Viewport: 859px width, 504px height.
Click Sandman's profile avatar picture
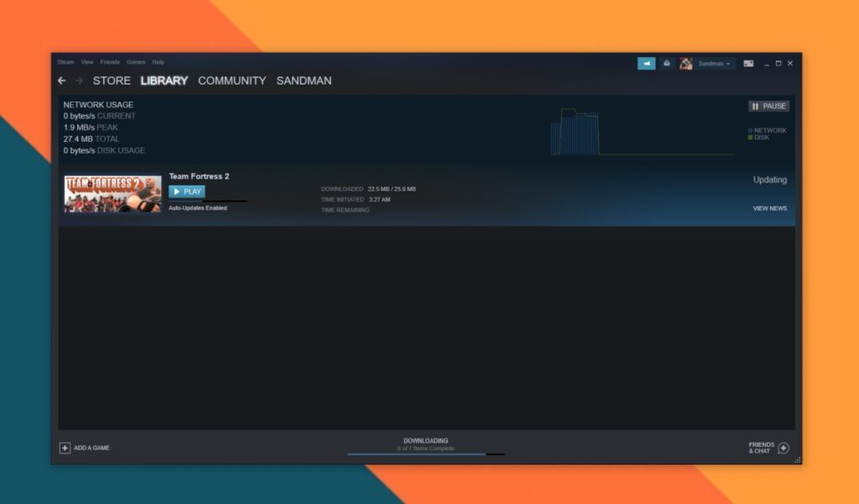coord(686,63)
